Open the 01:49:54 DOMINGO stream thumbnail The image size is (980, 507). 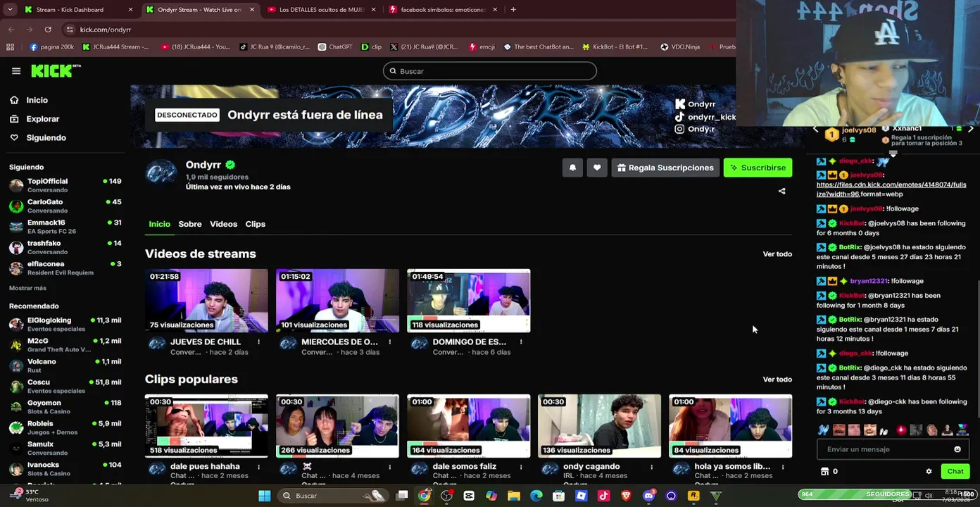click(468, 301)
